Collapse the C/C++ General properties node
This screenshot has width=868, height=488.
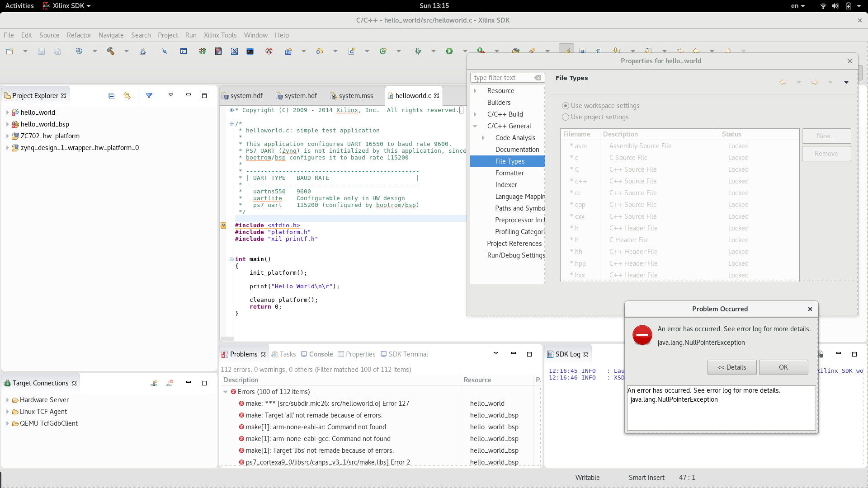coord(475,126)
